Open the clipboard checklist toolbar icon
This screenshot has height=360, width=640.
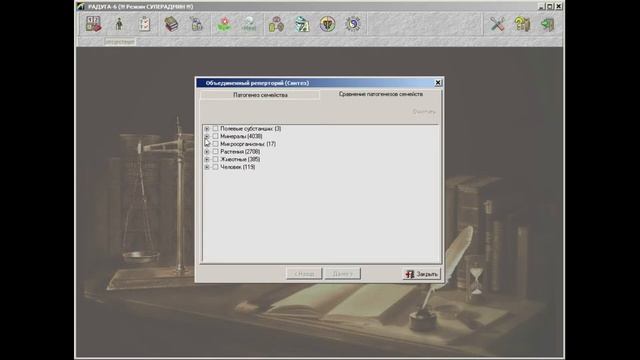click(144, 24)
